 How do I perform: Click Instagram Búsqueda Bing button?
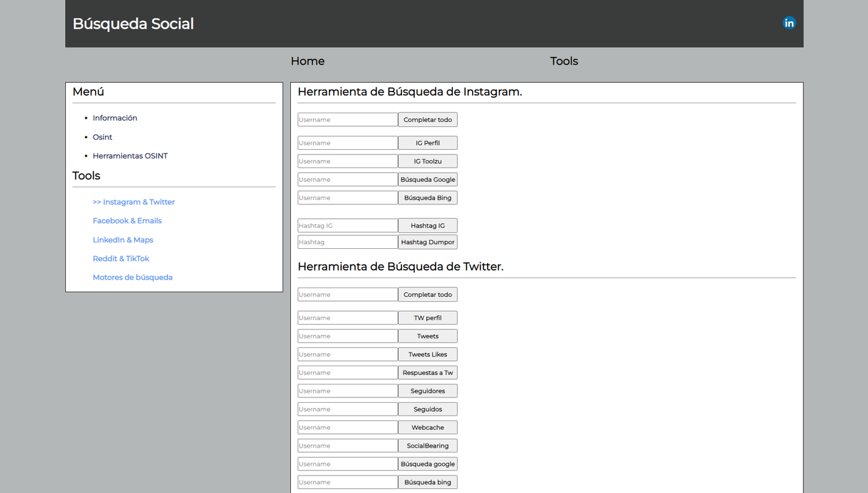point(428,198)
